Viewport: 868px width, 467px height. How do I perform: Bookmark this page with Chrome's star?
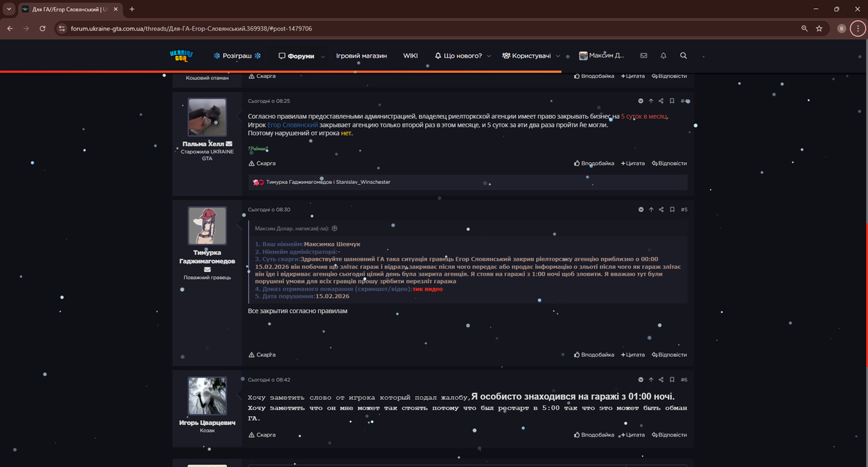coord(819,29)
